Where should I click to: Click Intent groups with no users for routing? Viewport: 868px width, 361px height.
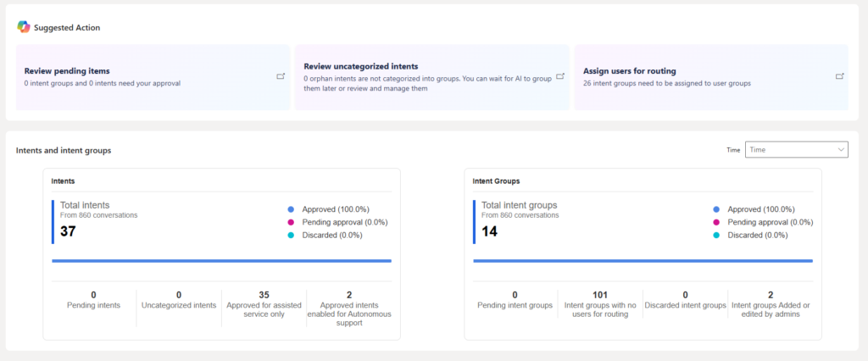600,304
